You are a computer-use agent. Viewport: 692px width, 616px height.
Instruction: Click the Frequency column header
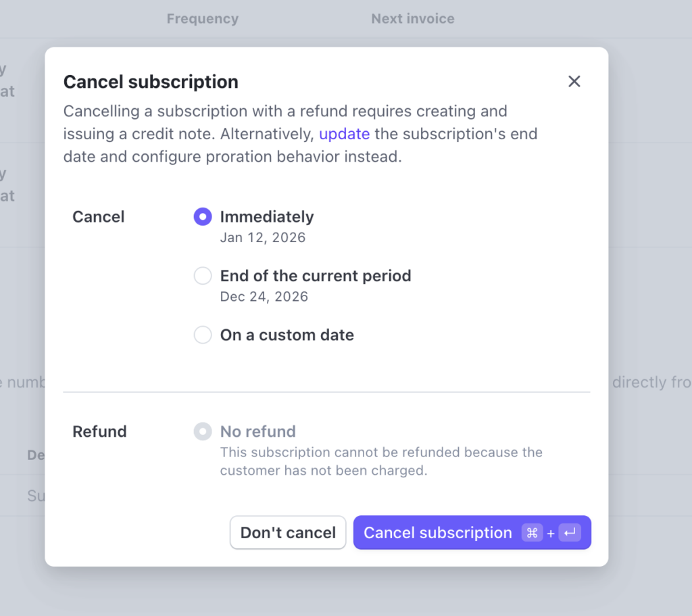(203, 19)
